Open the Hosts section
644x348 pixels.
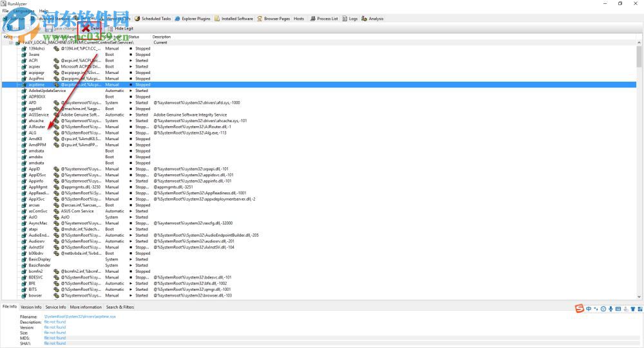click(x=299, y=19)
